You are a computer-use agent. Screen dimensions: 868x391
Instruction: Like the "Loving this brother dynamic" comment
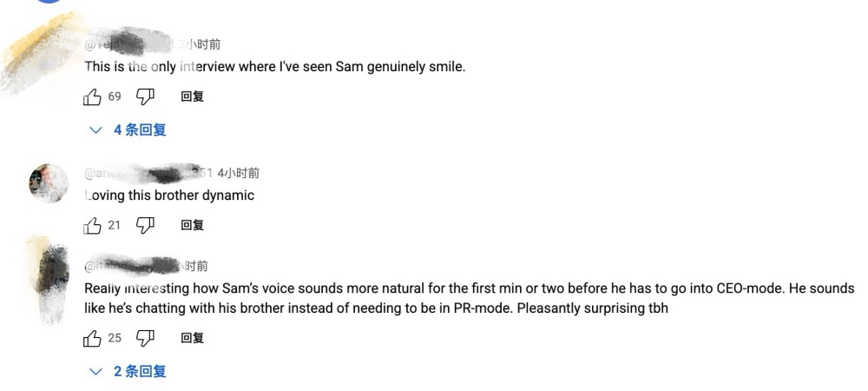(x=92, y=225)
